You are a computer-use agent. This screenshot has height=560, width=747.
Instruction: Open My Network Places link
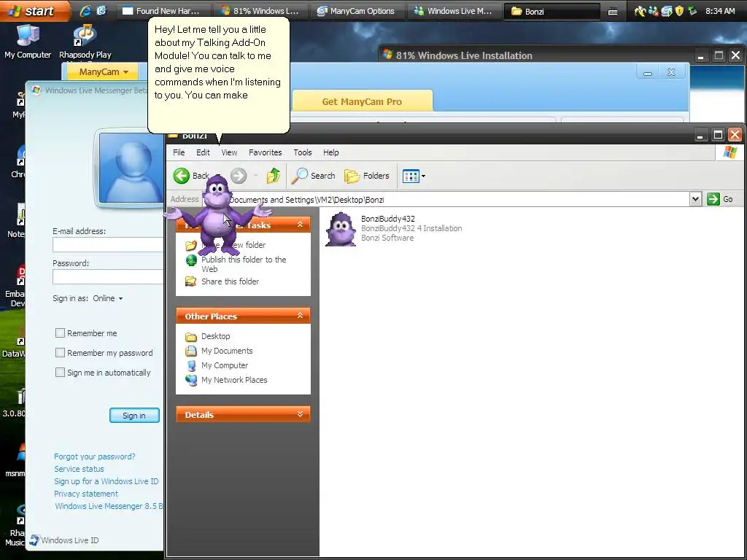[x=234, y=380]
